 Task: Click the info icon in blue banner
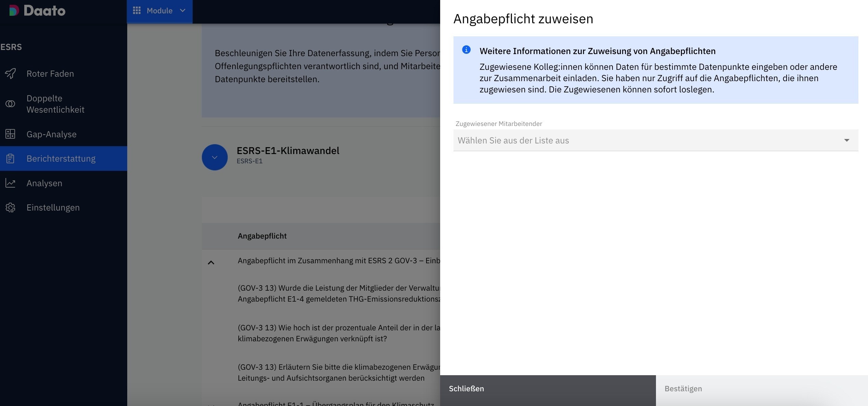tap(466, 50)
